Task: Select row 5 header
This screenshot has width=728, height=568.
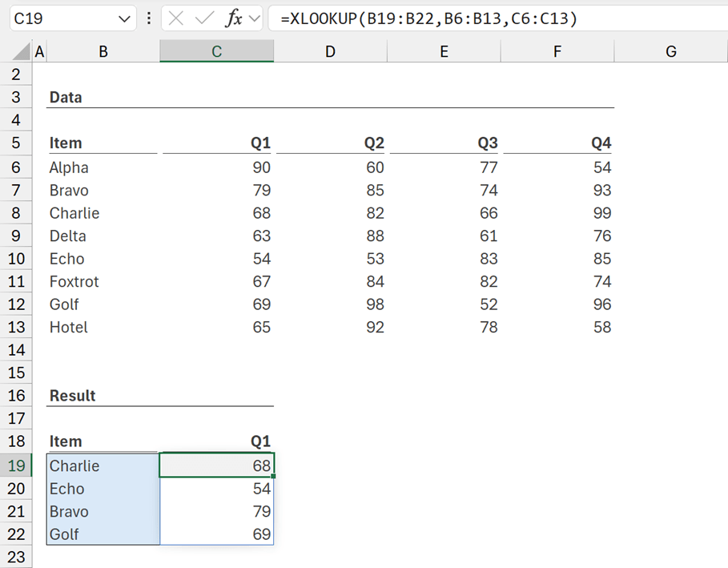Action: (15, 143)
